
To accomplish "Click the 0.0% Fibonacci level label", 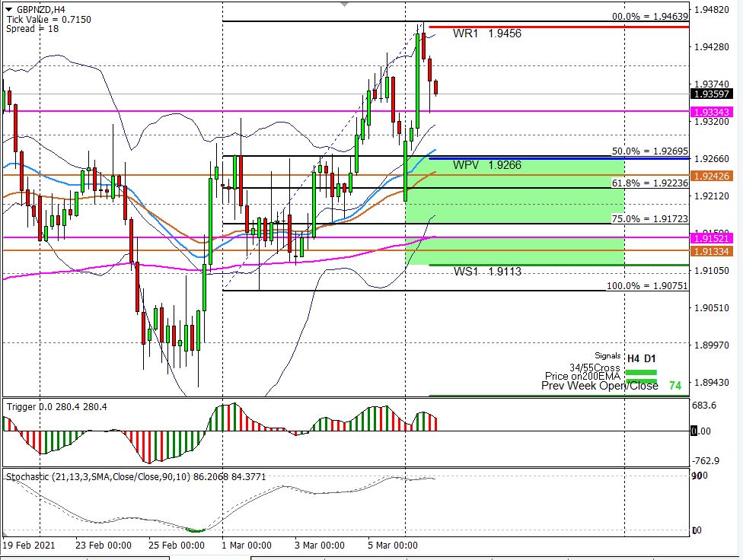I will (649, 16).
